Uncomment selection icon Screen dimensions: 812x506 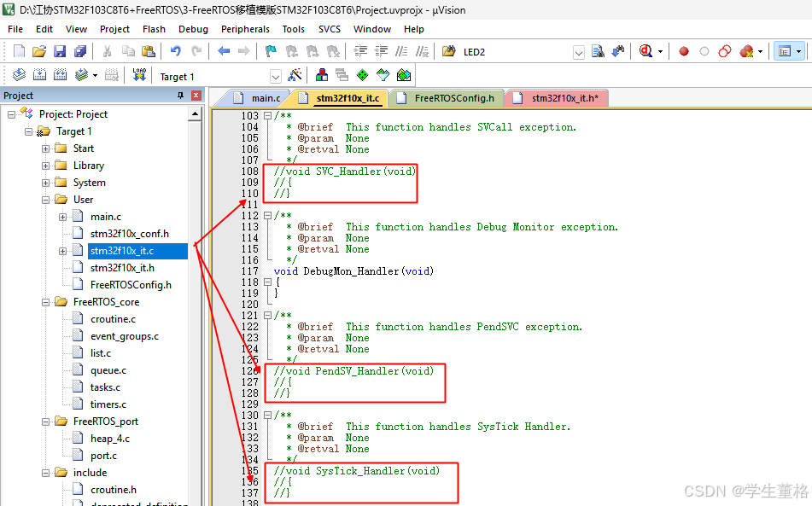pyautogui.click(x=423, y=51)
